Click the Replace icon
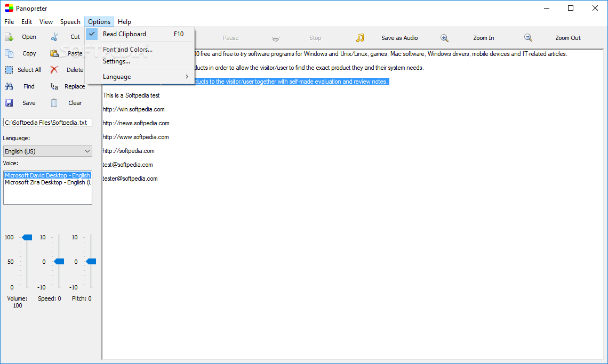The width and height of the screenshot is (608, 364). click(54, 86)
